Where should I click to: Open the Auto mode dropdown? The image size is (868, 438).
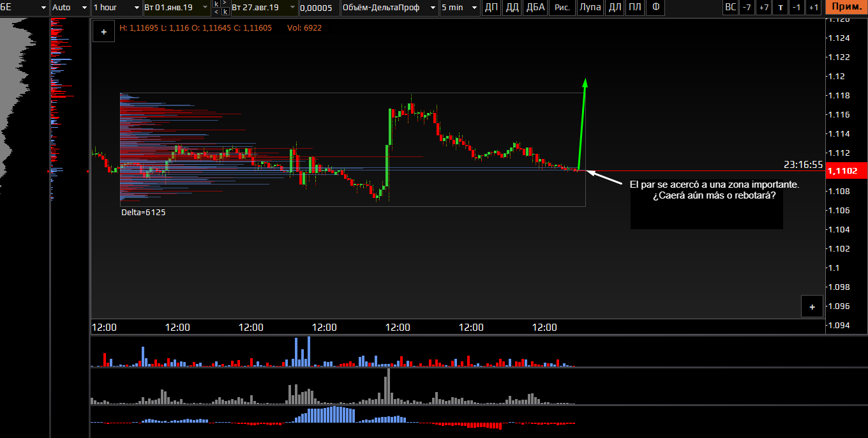click(70, 8)
